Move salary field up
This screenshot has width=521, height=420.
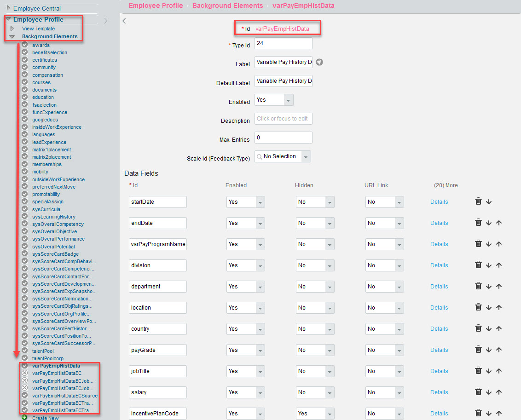pos(499,392)
